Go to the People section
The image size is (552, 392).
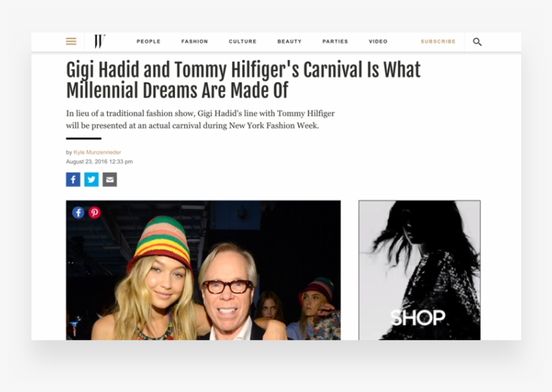click(x=149, y=42)
